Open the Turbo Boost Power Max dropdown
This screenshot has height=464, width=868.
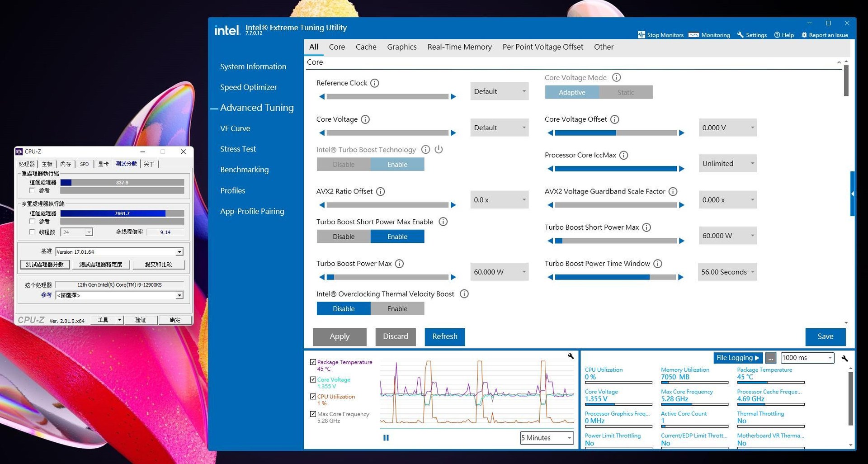pos(499,272)
